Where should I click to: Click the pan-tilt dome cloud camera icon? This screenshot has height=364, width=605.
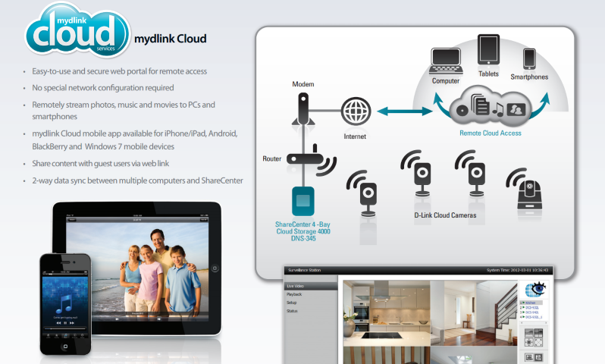(x=524, y=189)
